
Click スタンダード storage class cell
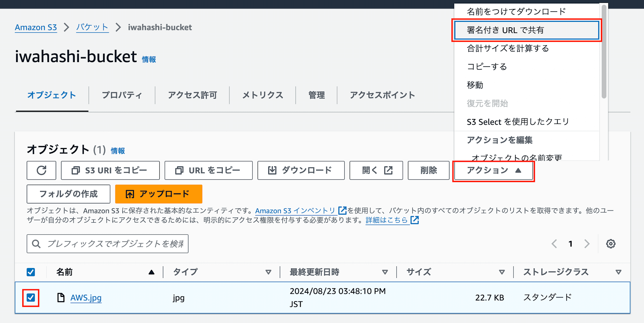[547, 298]
